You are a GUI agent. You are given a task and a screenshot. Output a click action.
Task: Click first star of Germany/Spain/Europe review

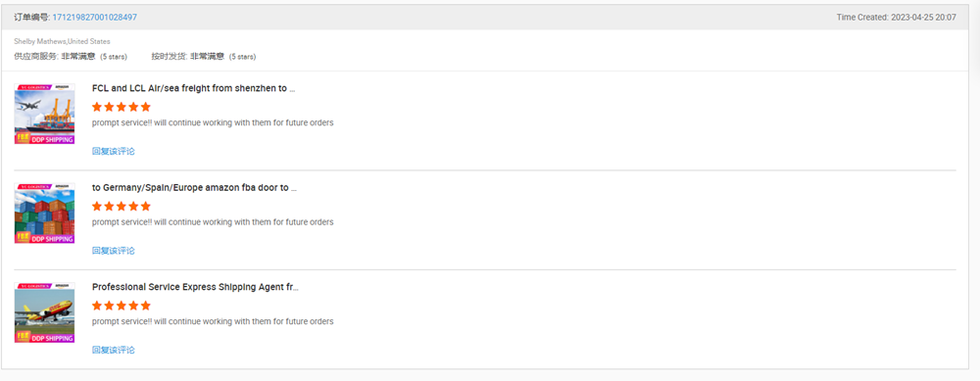(97, 206)
